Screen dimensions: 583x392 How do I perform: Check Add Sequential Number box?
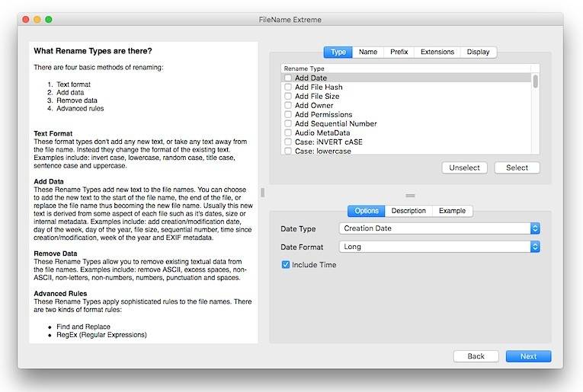click(x=288, y=123)
